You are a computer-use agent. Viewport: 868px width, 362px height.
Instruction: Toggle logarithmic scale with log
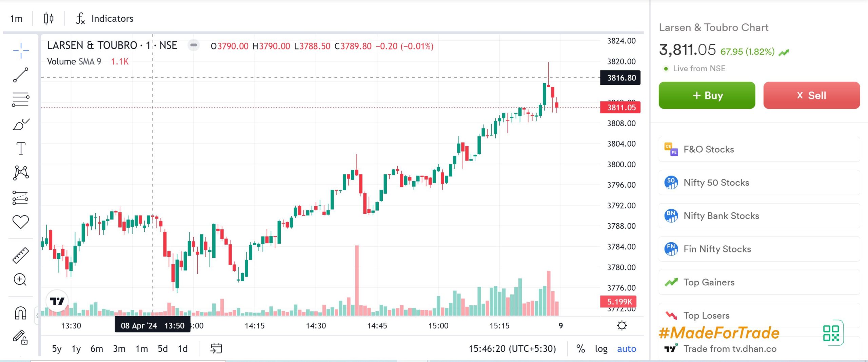tap(601, 349)
